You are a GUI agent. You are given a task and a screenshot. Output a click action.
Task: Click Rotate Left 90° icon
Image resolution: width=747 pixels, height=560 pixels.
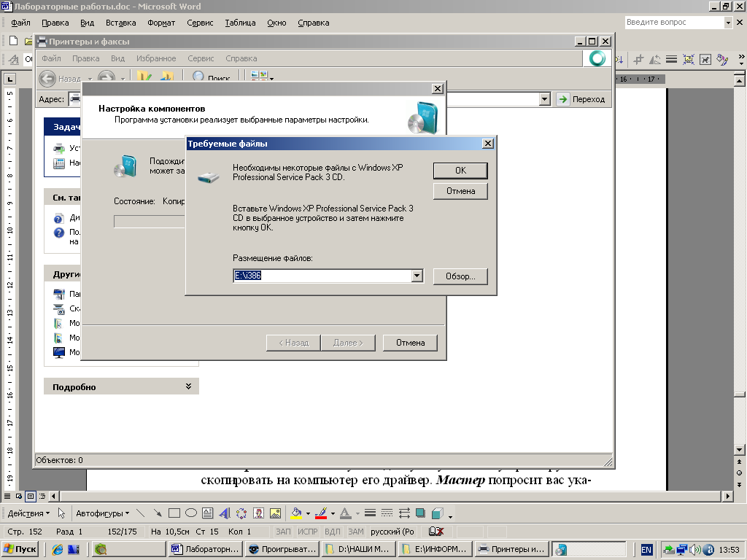[x=655, y=60]
